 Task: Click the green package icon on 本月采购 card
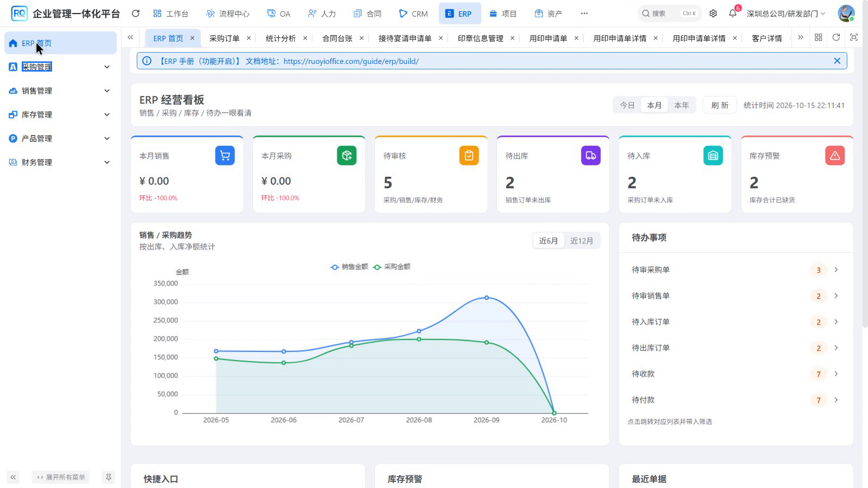click(347, 156)
